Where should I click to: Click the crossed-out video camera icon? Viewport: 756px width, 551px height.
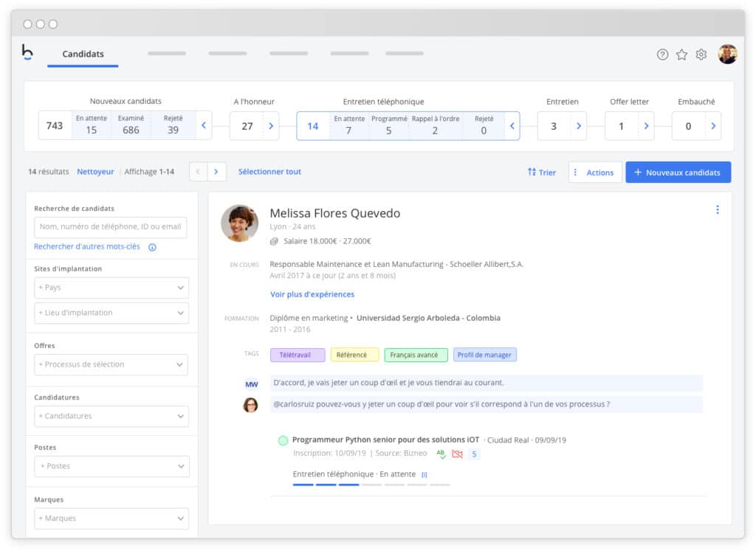(x=457, y=454)
